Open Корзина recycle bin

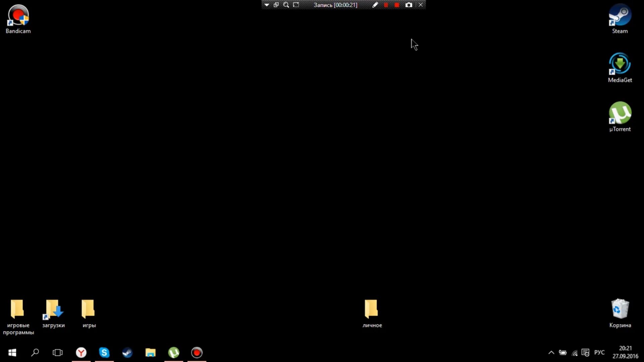[620, 312]
